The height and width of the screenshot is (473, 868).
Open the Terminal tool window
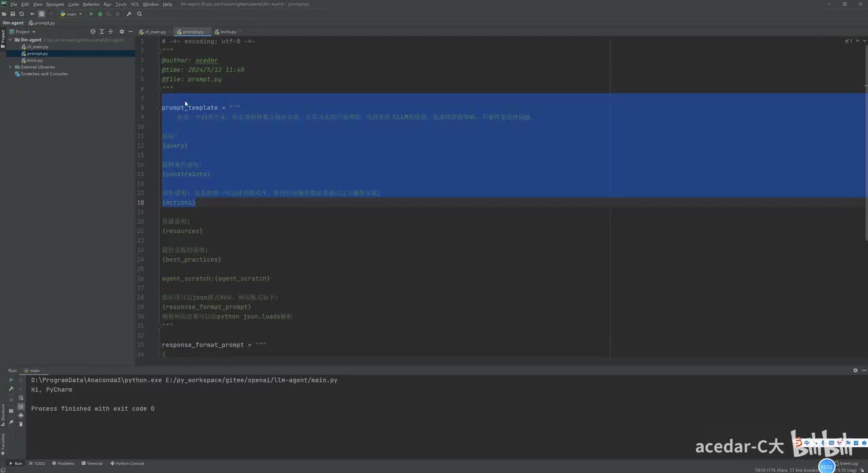[x=92, y=464]
